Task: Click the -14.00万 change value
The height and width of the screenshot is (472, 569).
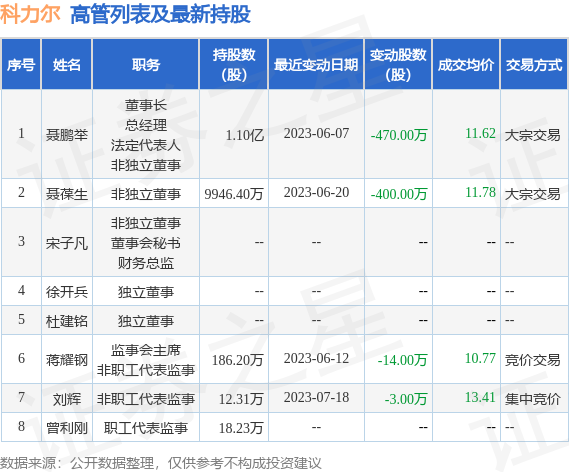Action: coord(402,360)
